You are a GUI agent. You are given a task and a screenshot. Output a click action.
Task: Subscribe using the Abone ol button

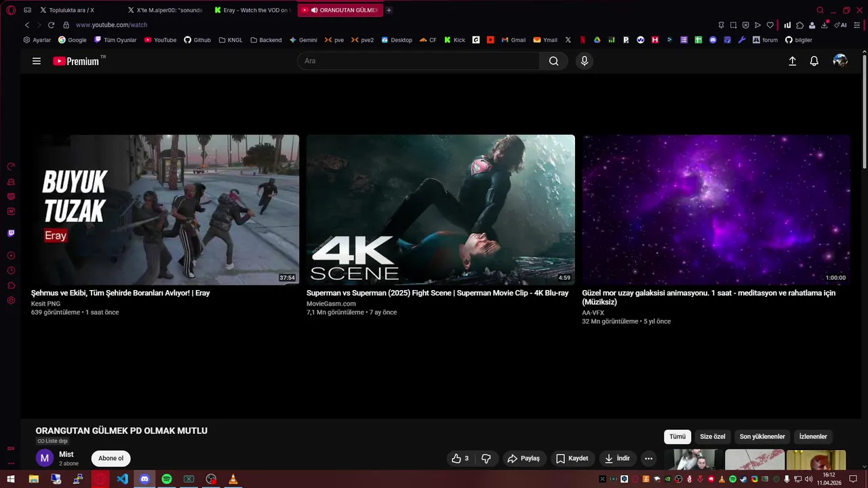coord(111,458)
